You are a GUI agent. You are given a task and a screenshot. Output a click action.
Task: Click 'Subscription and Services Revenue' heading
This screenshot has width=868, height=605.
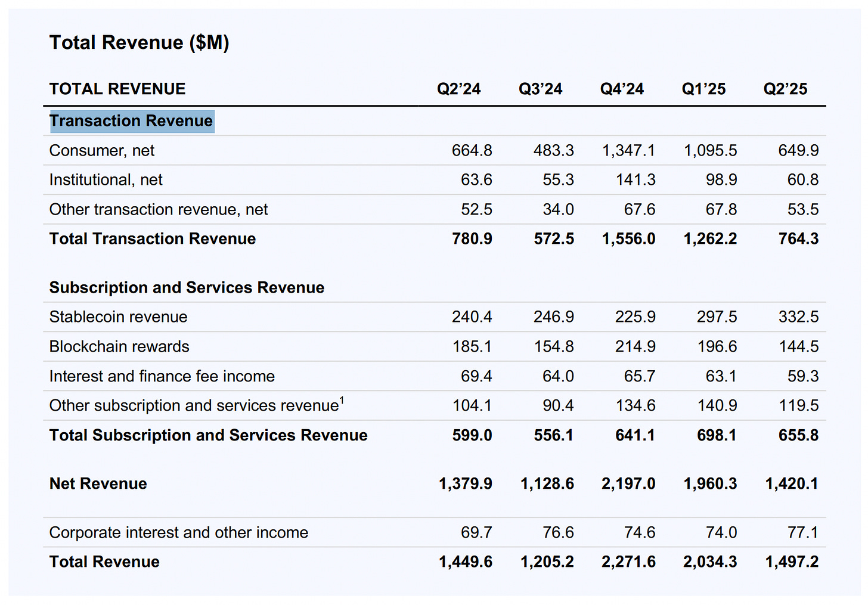point(187,288)
